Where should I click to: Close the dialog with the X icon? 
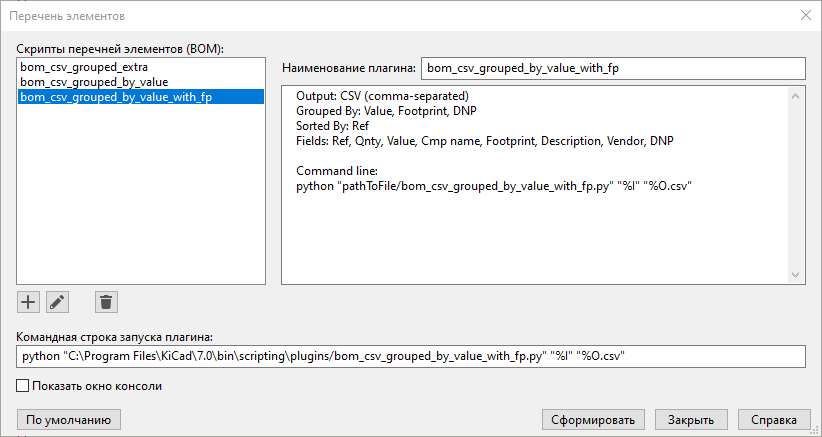(x=806, y=15)
